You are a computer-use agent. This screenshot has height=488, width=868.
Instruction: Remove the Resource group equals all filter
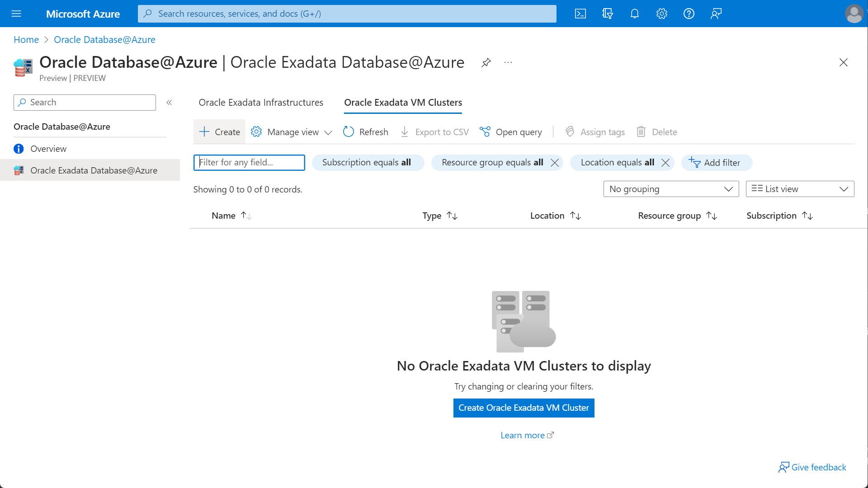point(555,163)
